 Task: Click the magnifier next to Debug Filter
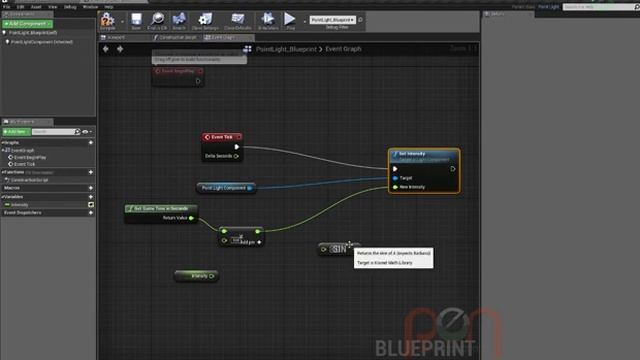[x=360, y=20]
